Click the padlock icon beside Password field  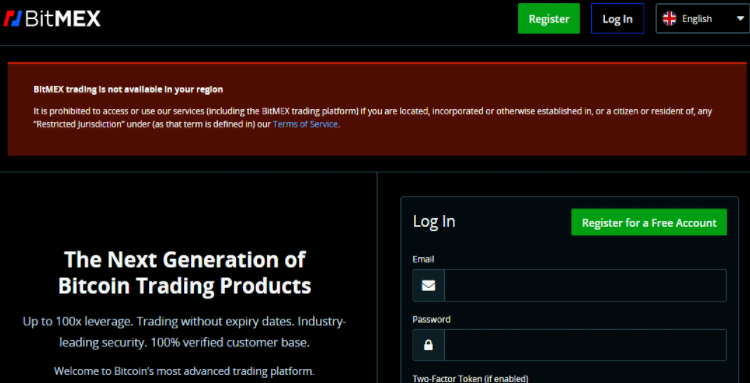coord(428,345)
